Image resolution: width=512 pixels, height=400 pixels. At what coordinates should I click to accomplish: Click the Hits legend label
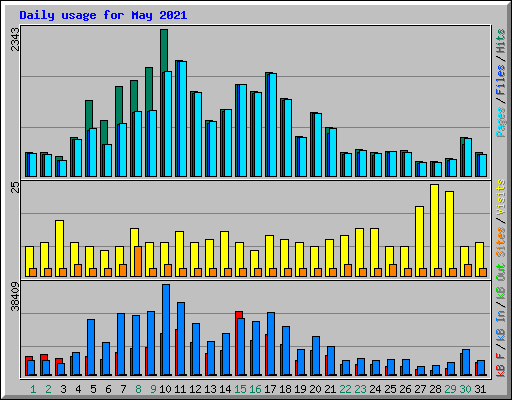point(501,41)
